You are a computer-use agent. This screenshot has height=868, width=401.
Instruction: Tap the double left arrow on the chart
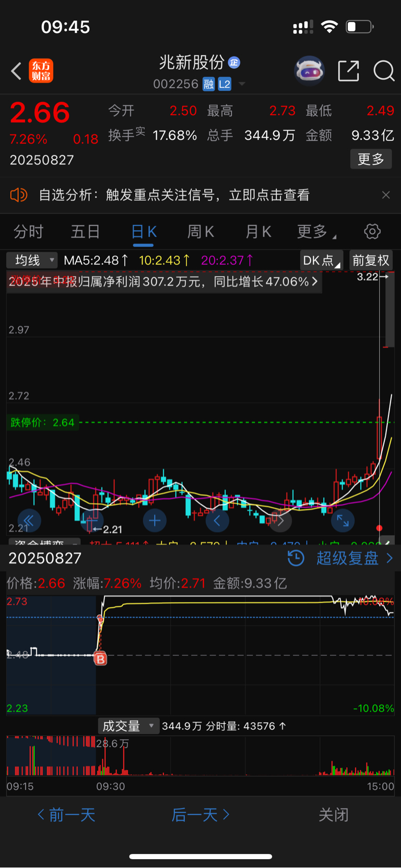[x=29, y=520]
